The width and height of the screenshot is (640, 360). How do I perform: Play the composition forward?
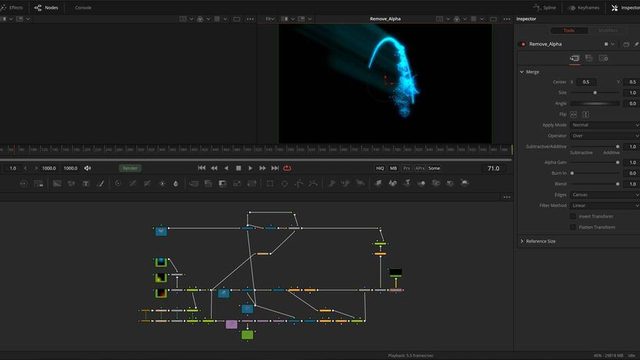[x=250, y=168]
